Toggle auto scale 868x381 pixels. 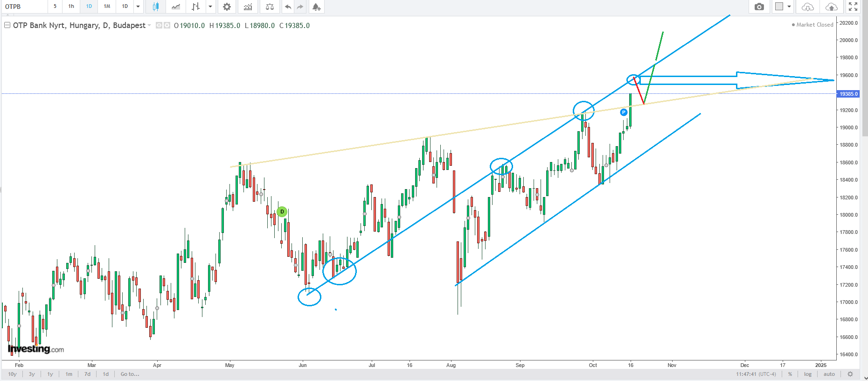tap(829, 374)
